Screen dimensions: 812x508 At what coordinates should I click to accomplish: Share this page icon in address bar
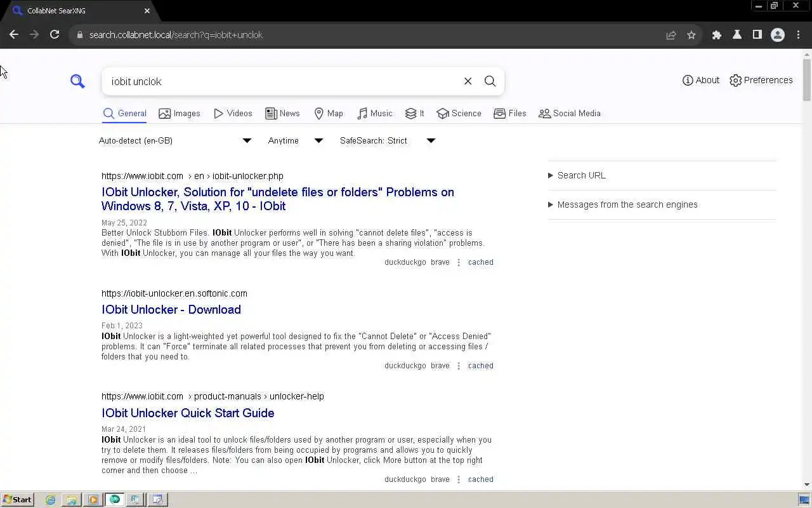pos(671,35)
